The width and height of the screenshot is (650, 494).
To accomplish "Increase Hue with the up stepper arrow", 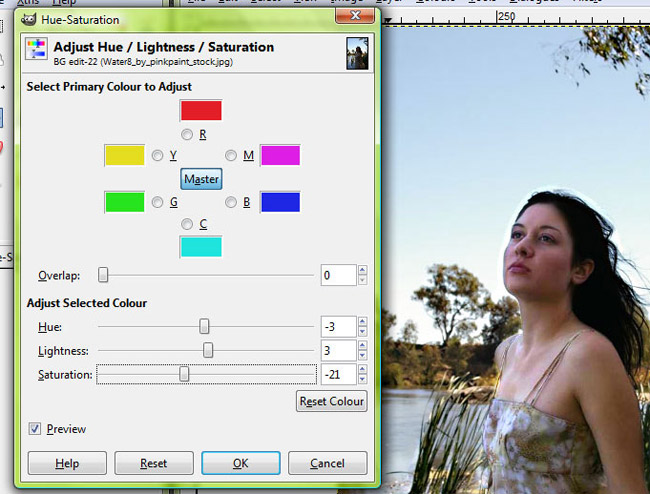I will [x=362, y=322].
